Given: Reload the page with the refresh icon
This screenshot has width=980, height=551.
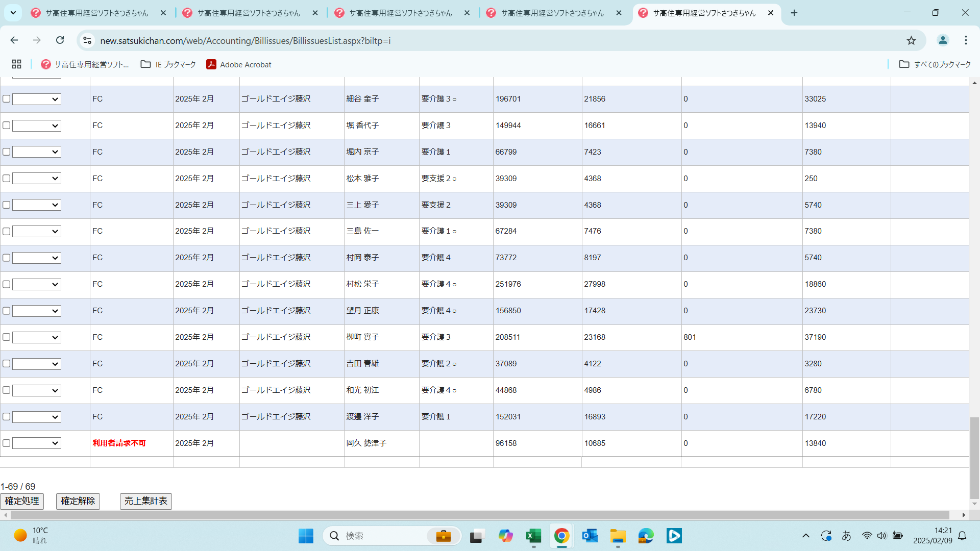Looking at the screenshot, I should pos(60,40).
